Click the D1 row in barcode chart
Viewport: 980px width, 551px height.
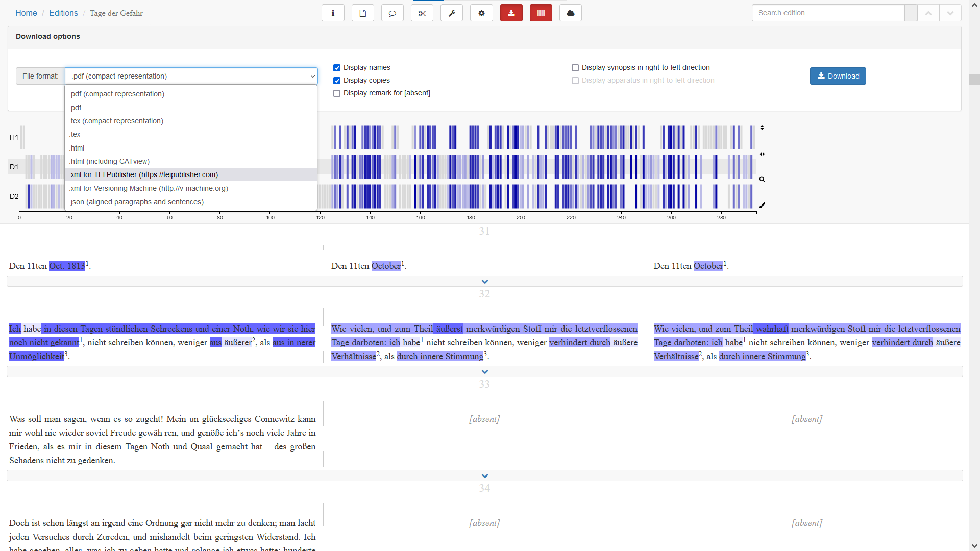14,167
